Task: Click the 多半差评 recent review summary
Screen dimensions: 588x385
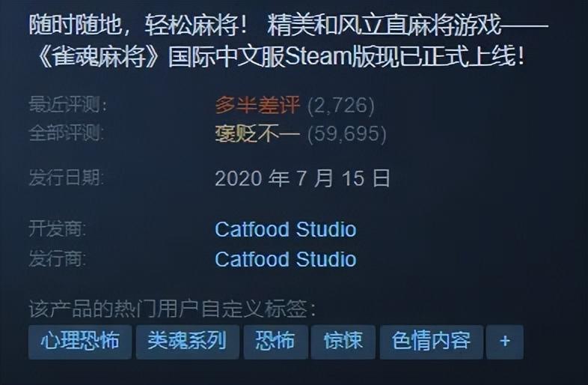Action: click(257, 105)
